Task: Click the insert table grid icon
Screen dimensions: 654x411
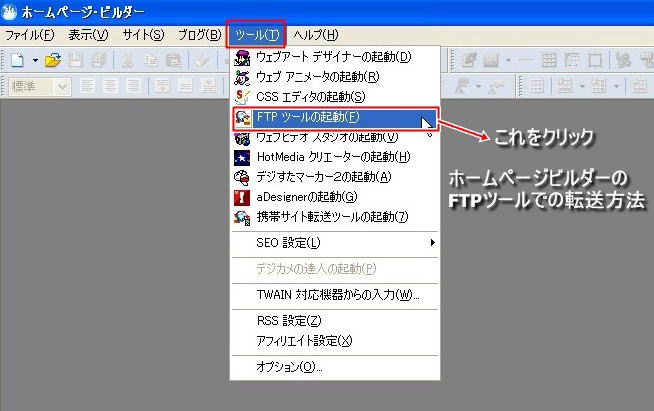Action: (x=548, y=61)
